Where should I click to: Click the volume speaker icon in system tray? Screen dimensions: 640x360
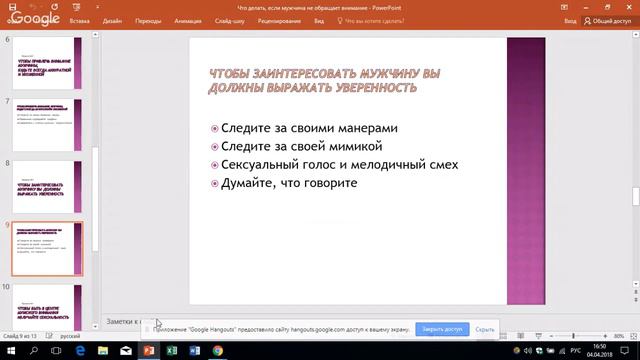pyautogui.click(x=528, y=351)
